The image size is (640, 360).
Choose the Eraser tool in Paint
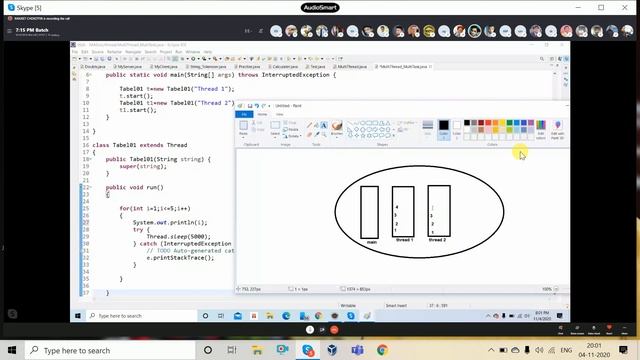pyautogui.click(x=309, y=134)
